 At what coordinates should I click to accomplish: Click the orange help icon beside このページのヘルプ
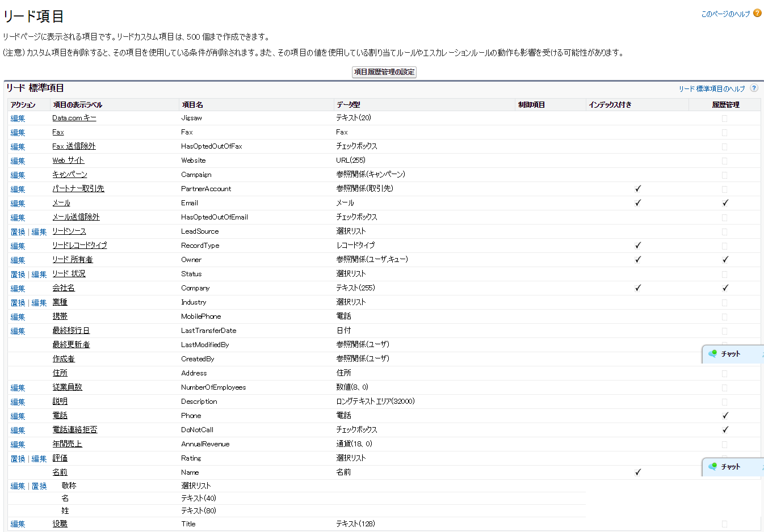757,13
